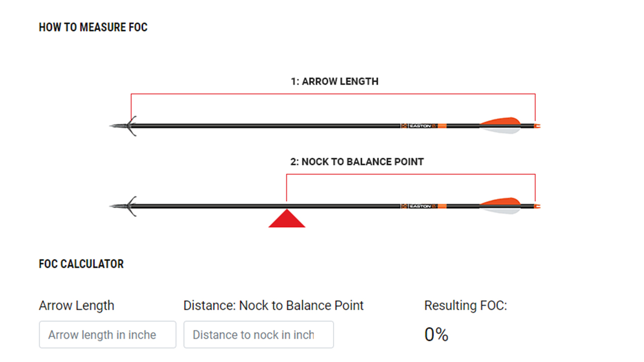Click the Easton logo on bottom arrow
This screenshot has height=362, width=644.
click(418, 206)
